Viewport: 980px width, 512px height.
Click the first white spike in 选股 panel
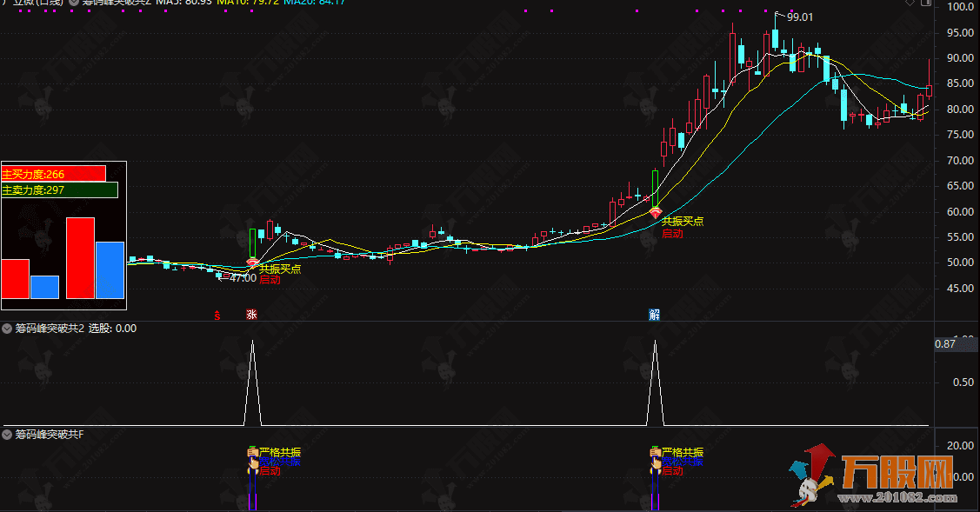(253, 382)
